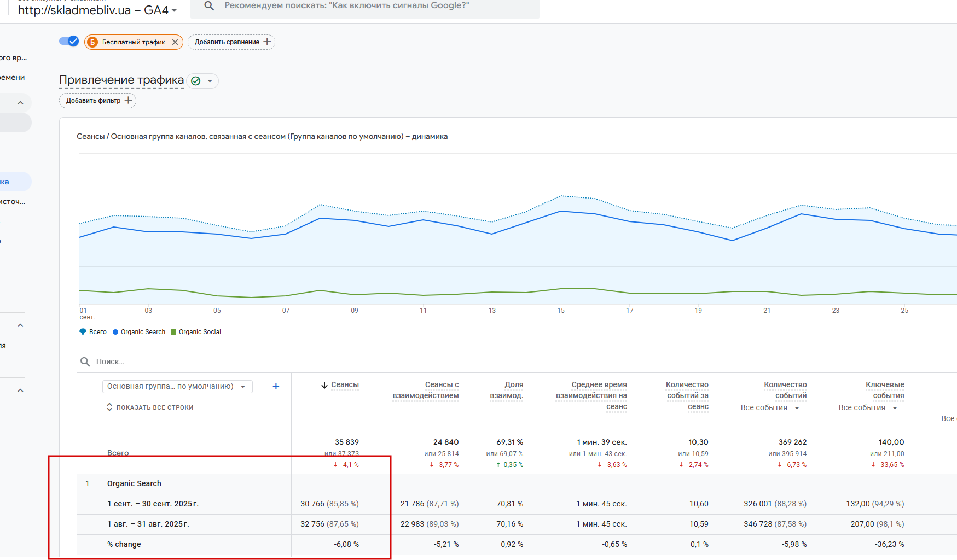The image size is (957, 560).
Task: Collapse the top sidebar section chevron
Action: (20, 103)
